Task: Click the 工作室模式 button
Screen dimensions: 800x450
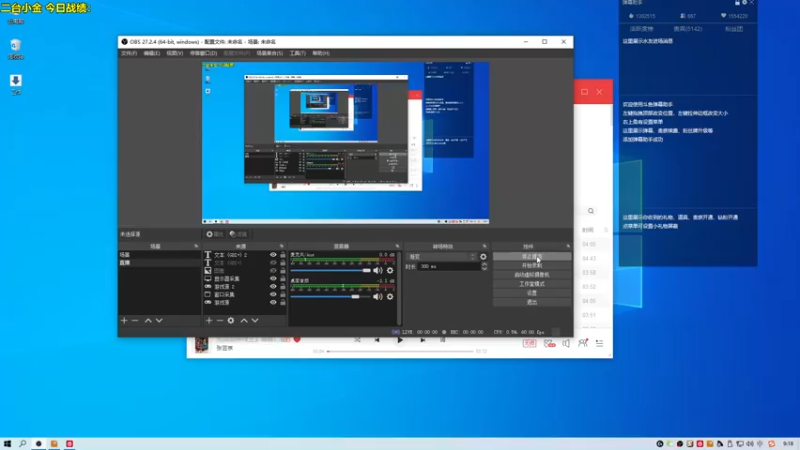Action: point(532,284)
